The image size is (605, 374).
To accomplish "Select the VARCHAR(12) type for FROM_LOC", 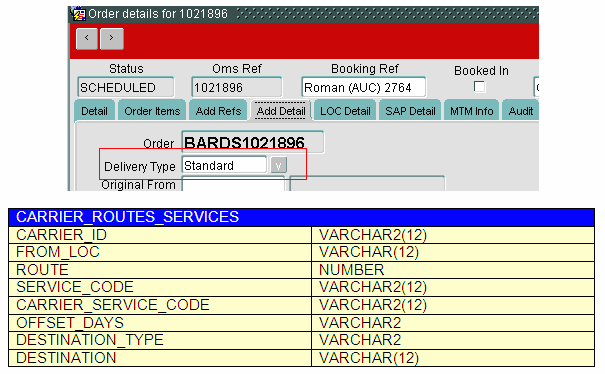I will tap(453, 252).
